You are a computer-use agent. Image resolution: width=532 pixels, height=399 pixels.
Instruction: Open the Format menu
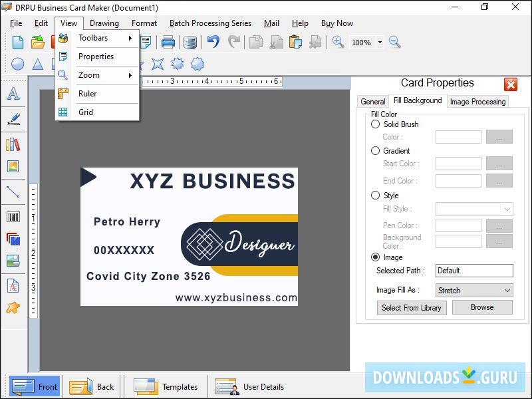[144, 23]
